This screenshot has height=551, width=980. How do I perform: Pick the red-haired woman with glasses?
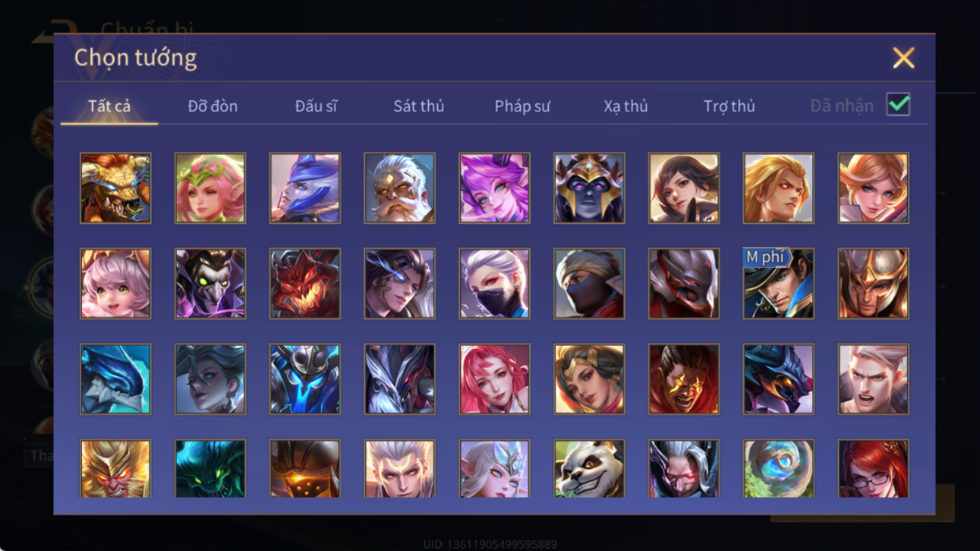tap(873, 469)
